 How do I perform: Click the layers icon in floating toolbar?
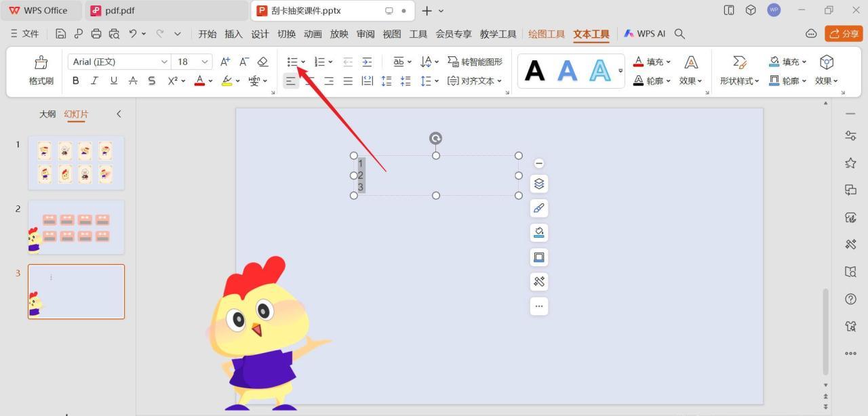539,184
